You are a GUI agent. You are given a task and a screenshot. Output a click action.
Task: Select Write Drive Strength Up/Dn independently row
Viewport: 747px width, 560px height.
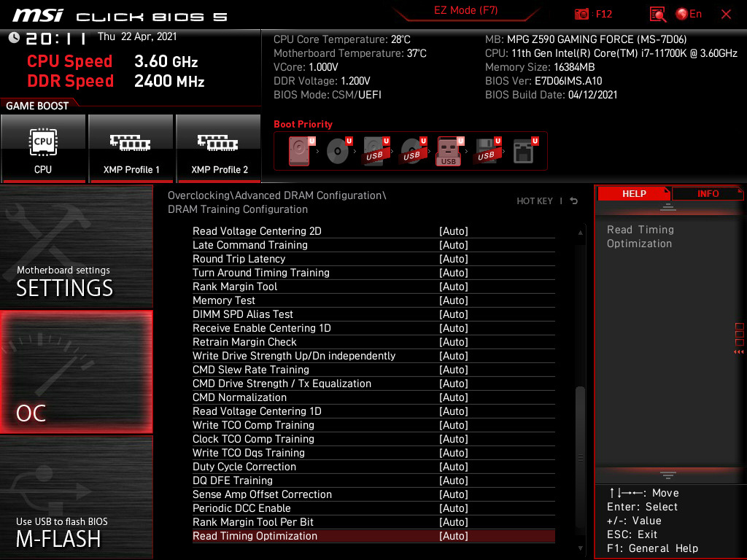(373, 356)
